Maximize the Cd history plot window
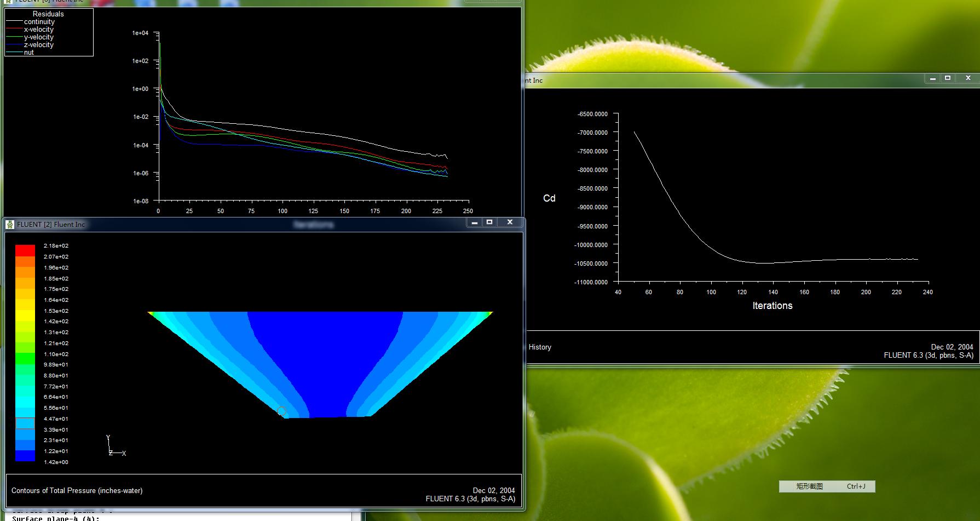Screen dimensions: 980x521 (948, 78)
